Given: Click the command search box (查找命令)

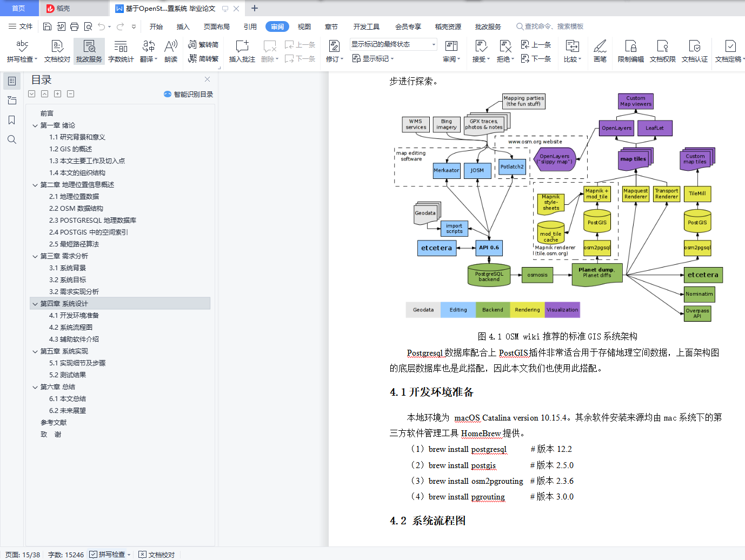Looking at the screenshot, I should point(550,26).
